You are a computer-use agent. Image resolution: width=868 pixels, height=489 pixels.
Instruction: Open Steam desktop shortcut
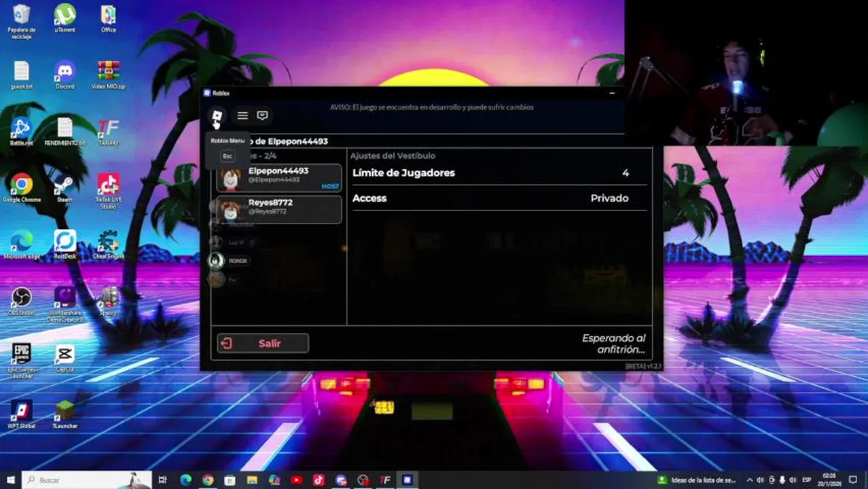(65, 188)
